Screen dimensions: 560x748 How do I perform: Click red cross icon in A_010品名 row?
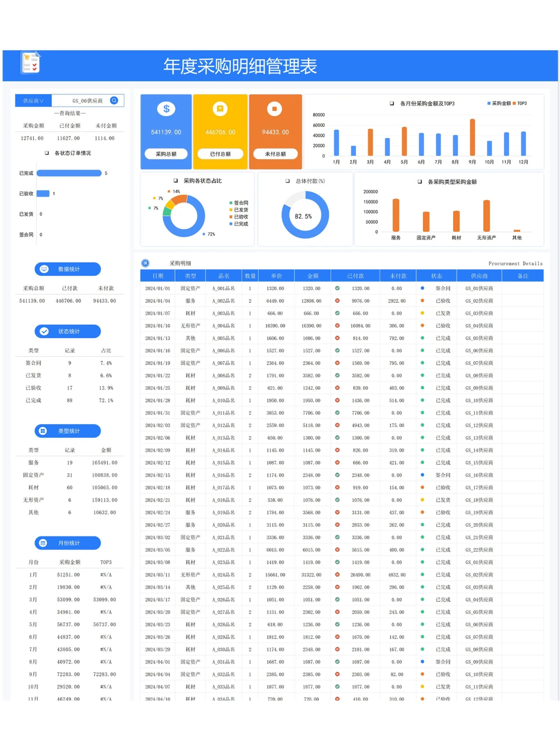point(337,400)
